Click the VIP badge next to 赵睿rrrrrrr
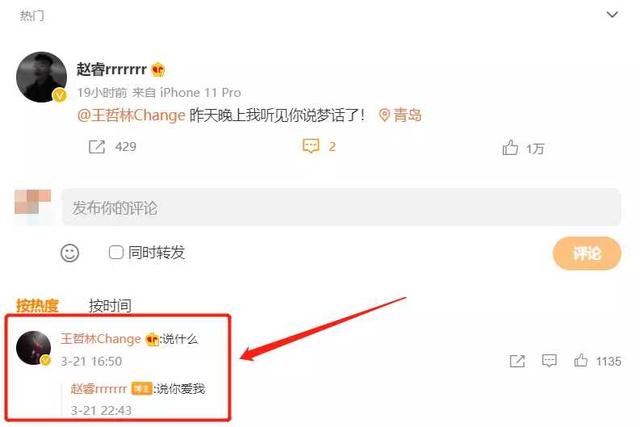 [x=158, y=70]
